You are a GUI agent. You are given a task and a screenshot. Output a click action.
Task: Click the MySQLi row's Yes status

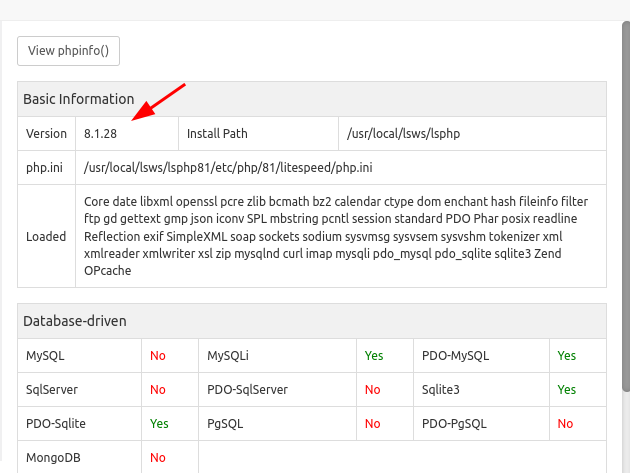click(x=374, y=355)
